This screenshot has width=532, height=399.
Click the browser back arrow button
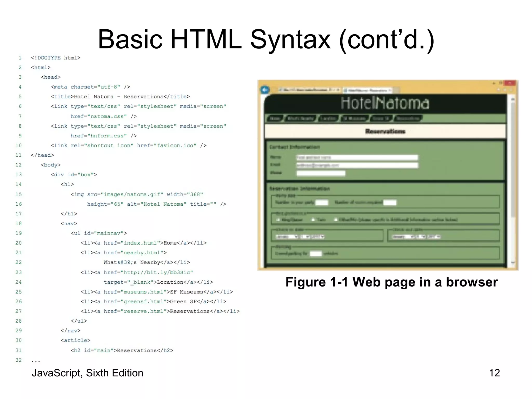click(x=265, y=90)
